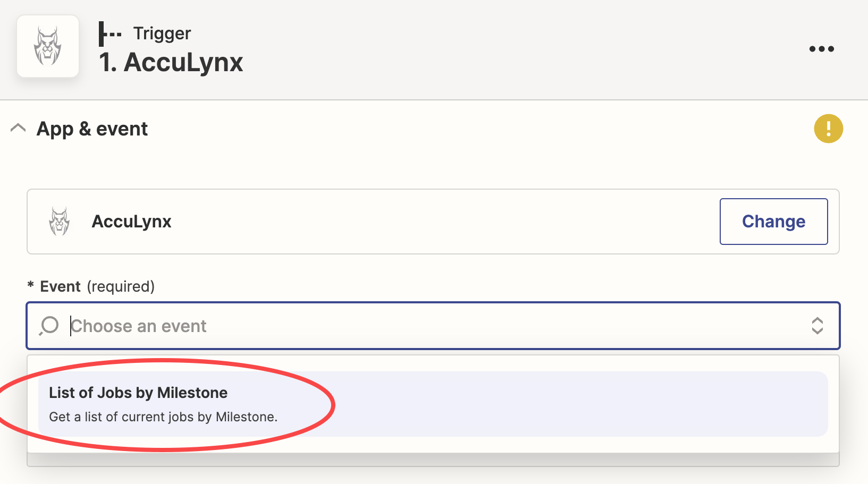Image resolution: width=868 pixels, height=484 pixels.
Task: Open the three-dot more options menu
Action: click(821, 49)
